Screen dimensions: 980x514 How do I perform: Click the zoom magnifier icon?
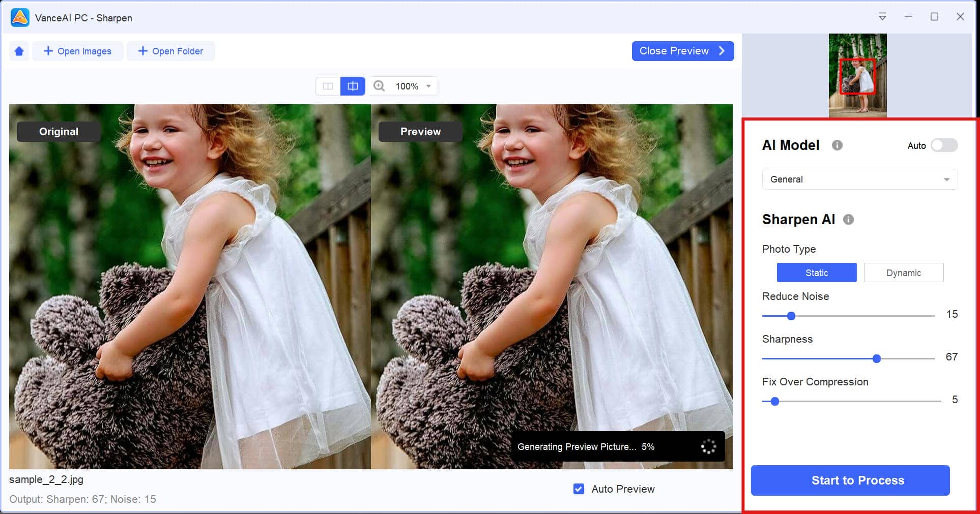(x=379, y=86)
